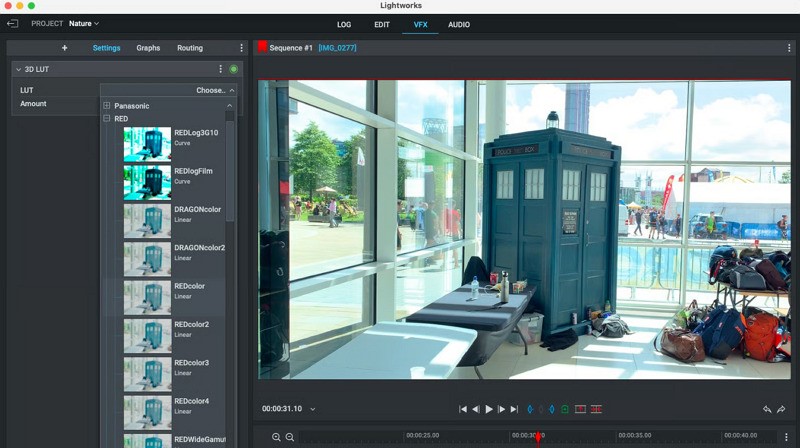Viewport: 800px width, 448px height.
Task: Click the undo arrow icon
Action: [x=767, y=409]
